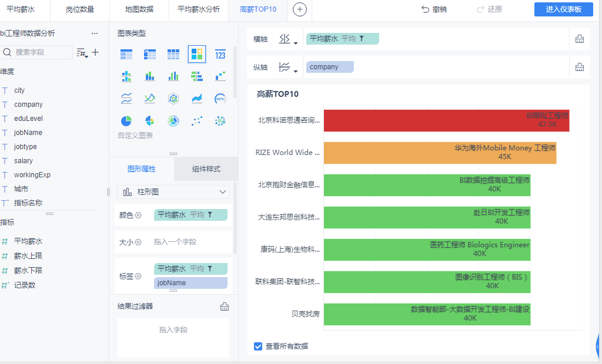Select the 记录数 indicator field
Screen dimensions: 602x364
[x=25, y=285]
